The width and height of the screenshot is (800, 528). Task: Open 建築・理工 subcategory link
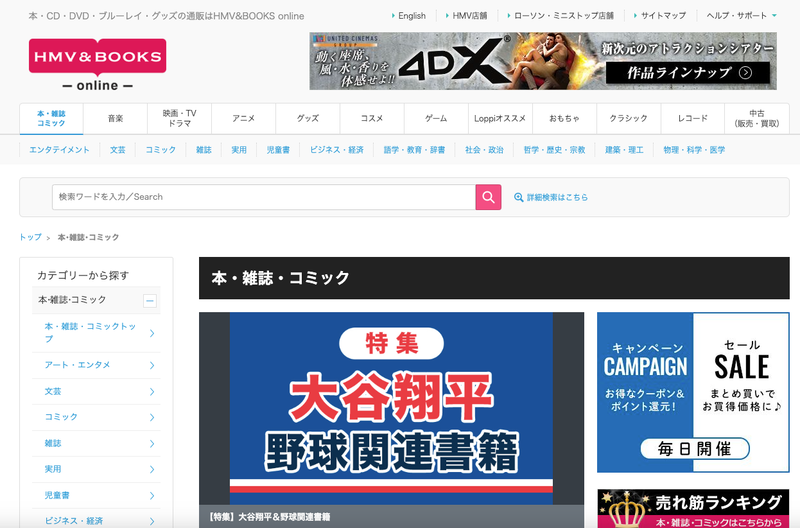click(x=624, y=150)
